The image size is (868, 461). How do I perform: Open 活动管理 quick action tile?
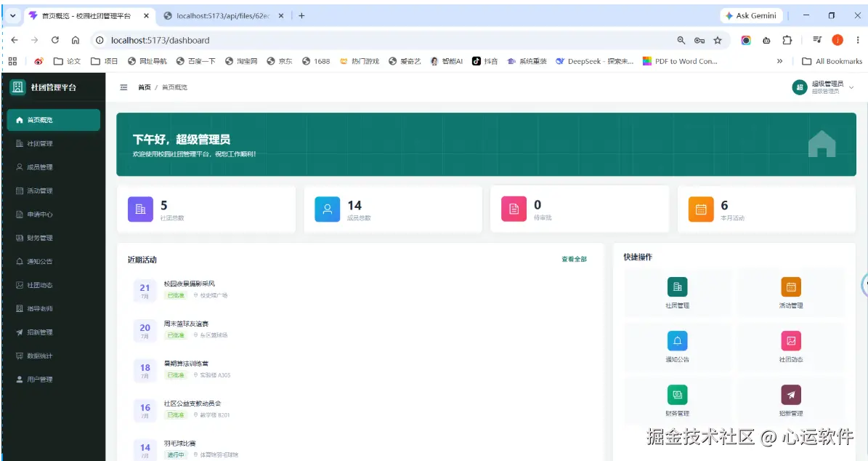coord(791,293)
